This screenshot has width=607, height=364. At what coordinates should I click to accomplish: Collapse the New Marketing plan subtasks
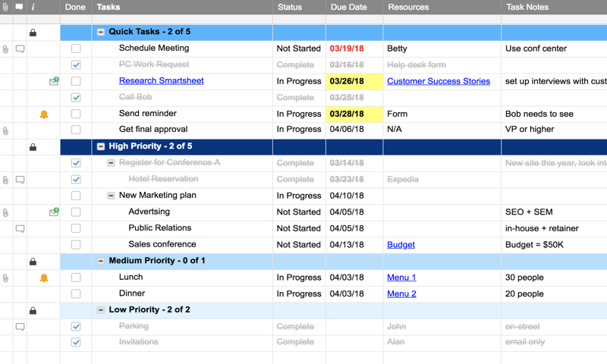[111, 196]
